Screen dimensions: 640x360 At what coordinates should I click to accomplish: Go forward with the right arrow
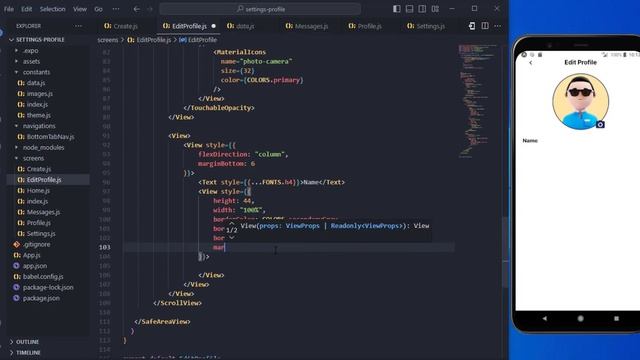tap(150, 9)
